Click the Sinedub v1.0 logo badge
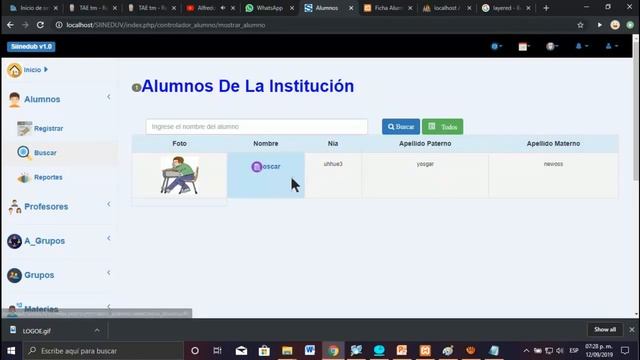This screenshot has width=640, height=360. click(31, 47)
